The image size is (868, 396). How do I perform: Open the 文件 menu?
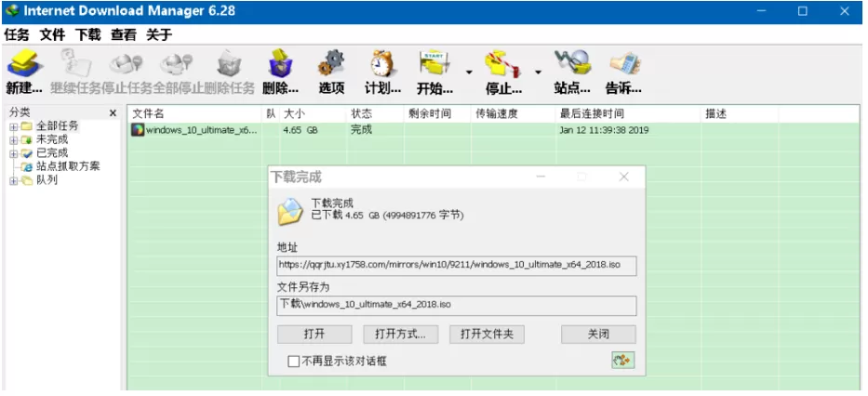click(53, 34)
